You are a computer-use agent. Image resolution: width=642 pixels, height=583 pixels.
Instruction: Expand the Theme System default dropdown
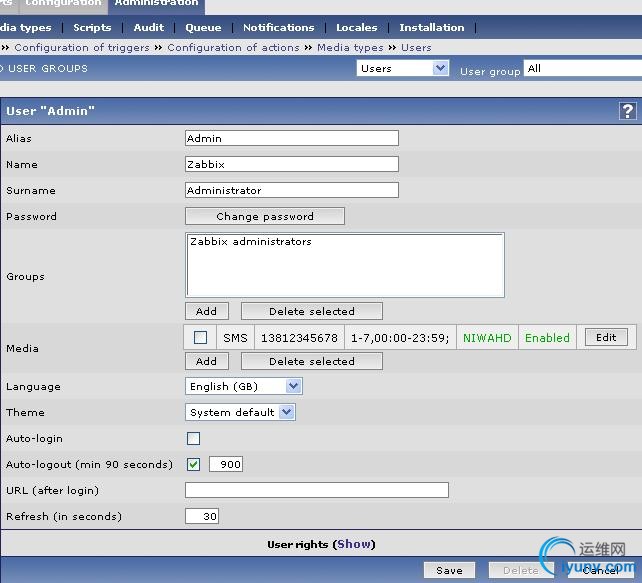pyautogui.click(x=240, y=412)
